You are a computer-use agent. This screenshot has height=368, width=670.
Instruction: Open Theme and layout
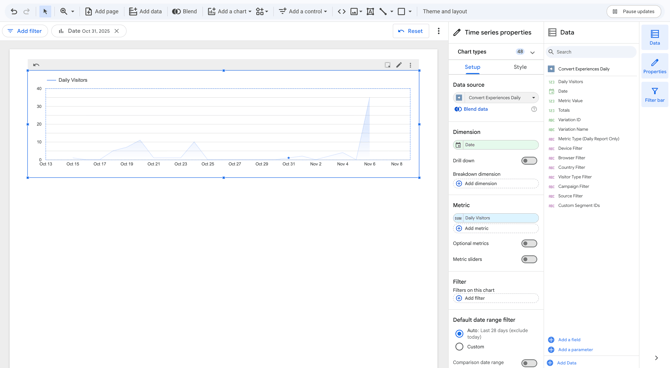tap(445, 12)
